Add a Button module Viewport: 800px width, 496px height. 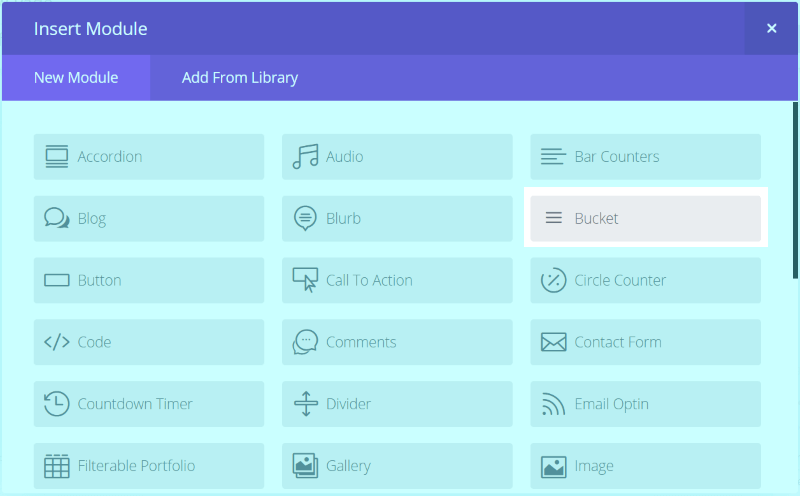click(x=149, y=281)
